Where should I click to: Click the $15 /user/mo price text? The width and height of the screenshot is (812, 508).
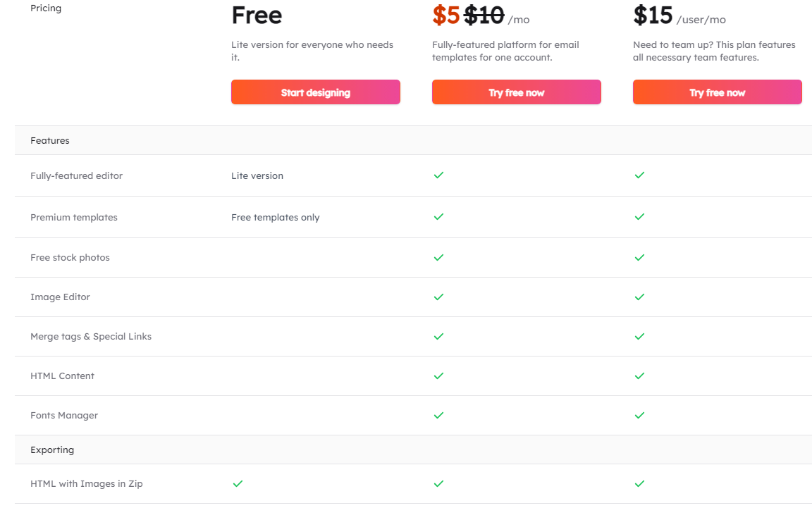[x=653, y=15]
